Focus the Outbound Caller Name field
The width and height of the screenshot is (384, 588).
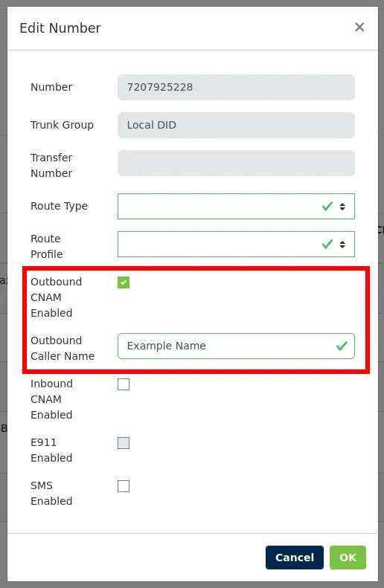(x=236, y=346)
